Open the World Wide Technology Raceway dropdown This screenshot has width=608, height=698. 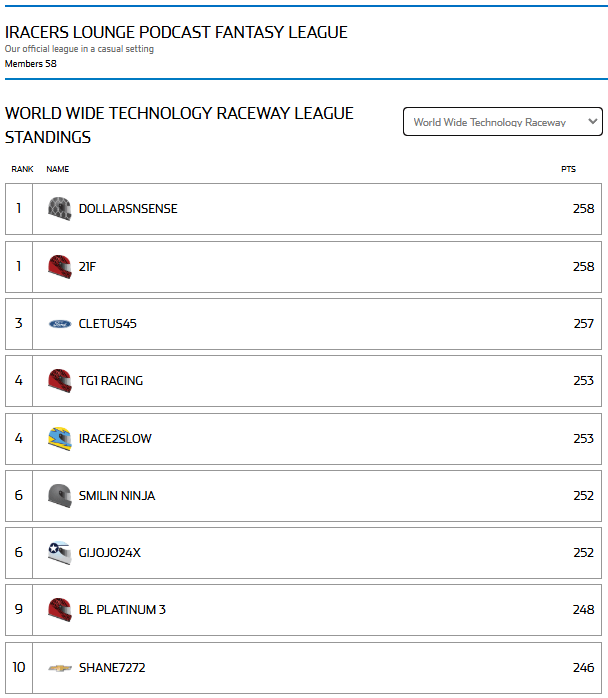503,122
